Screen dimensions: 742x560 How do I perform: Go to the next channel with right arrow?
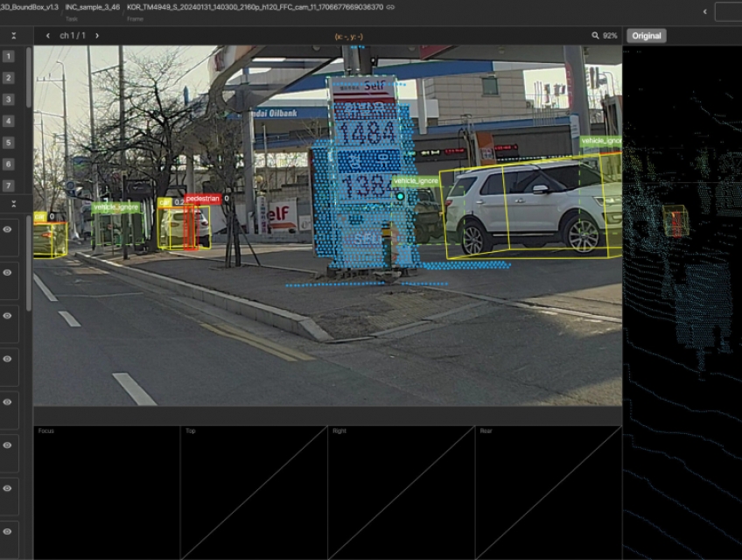(x=97, y=36)
